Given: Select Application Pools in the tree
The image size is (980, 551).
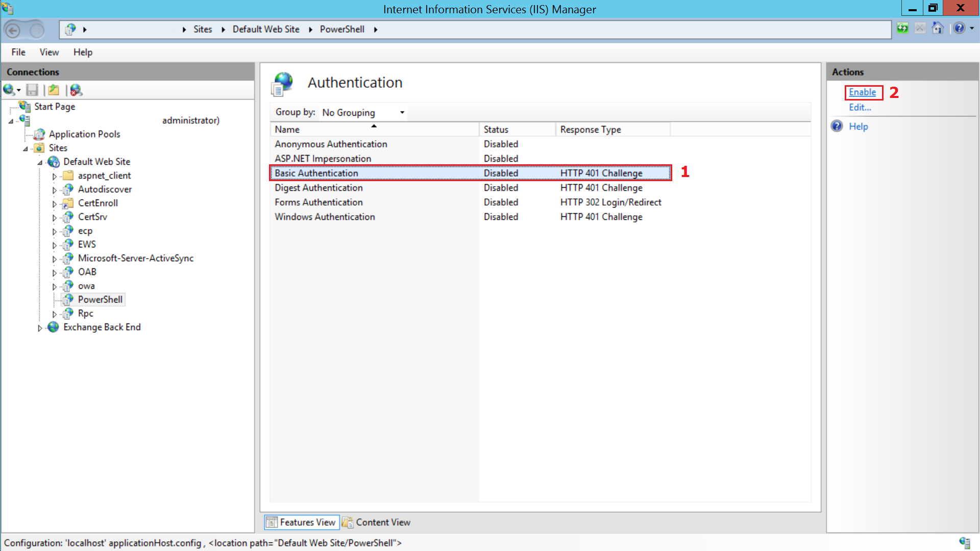Looking at the screenshot, I should [84, 134].
